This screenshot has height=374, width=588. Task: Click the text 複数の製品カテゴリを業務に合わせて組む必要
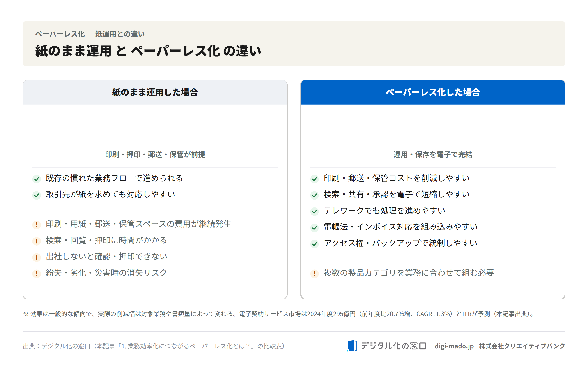coord(409,273)
